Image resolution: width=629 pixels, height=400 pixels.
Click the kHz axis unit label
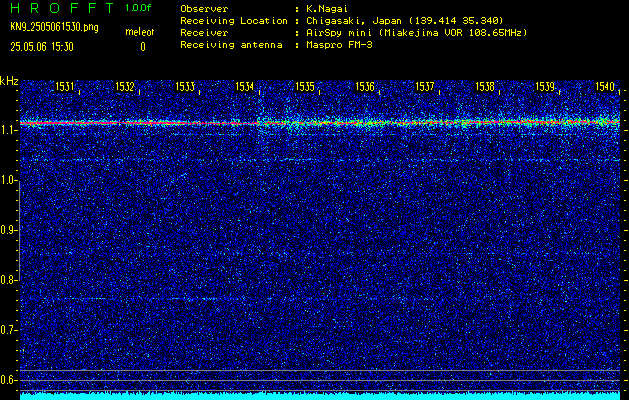coord(9,81)
